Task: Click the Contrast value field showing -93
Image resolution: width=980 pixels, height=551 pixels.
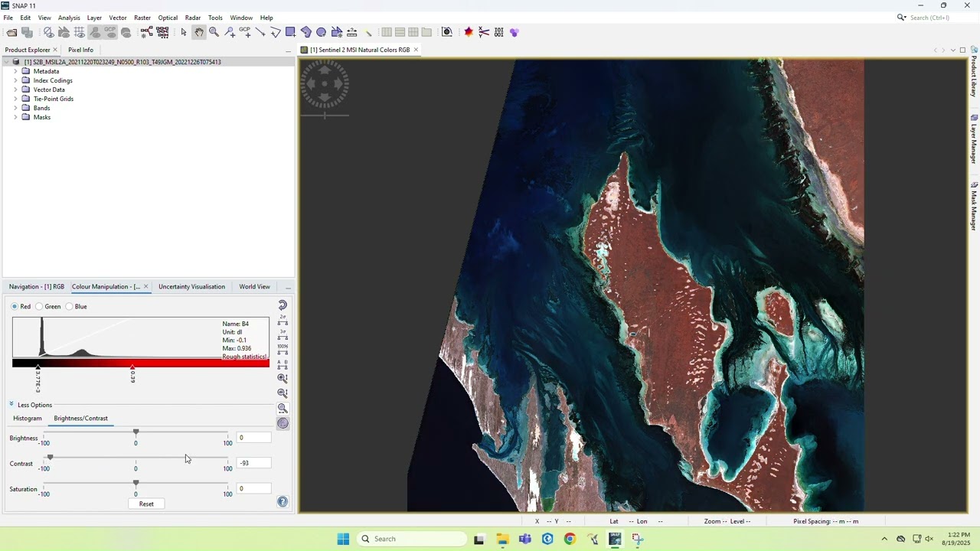Action: click(x=253, y=463)
